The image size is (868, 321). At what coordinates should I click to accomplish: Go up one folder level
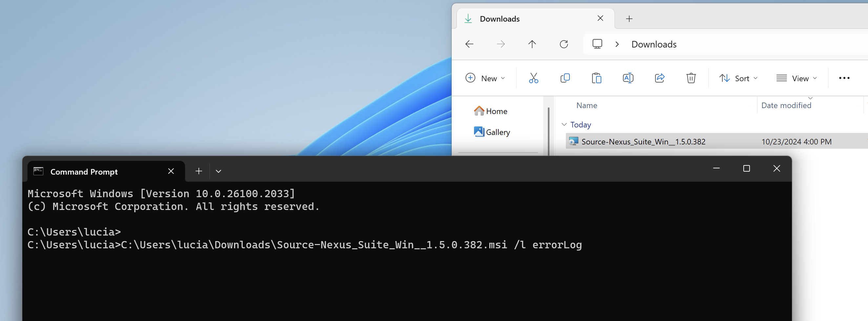tap(532, 44)
